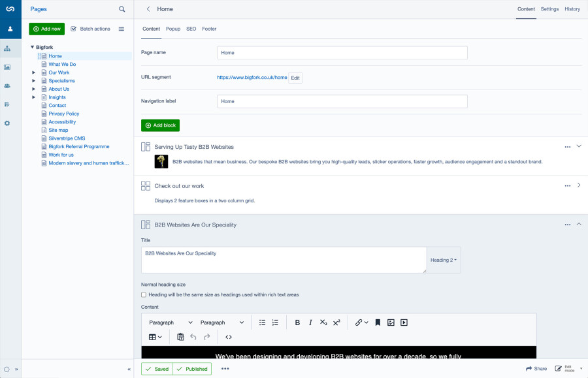Open the Files section in left sidebar
Viewport: 588px width, 378px height.
(x=7, y=67)
